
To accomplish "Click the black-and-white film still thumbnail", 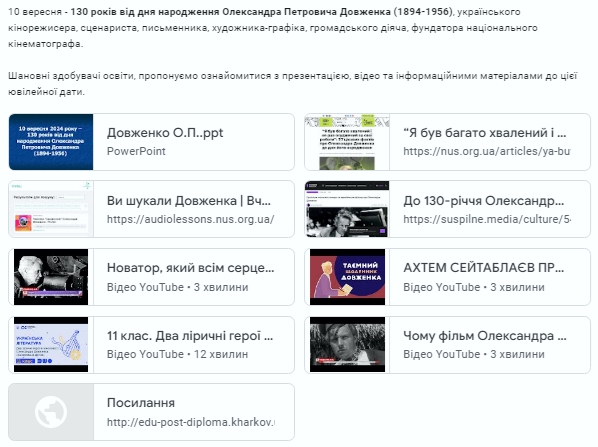I will [x=347, y=344].
